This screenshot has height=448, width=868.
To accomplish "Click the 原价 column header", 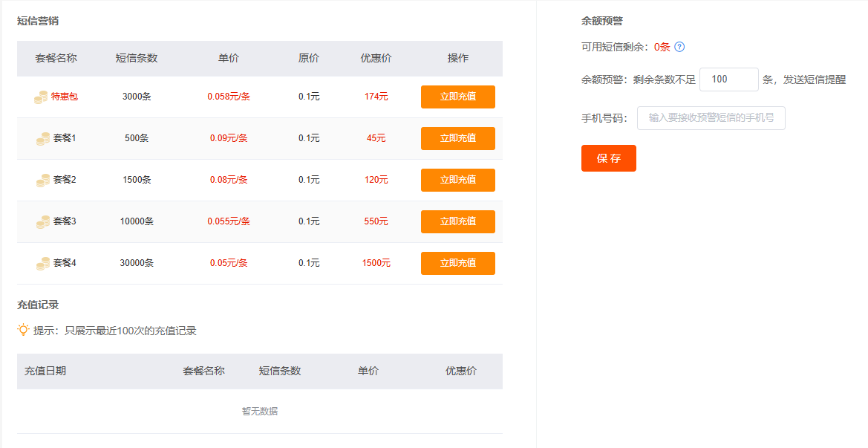I will 309,58.
